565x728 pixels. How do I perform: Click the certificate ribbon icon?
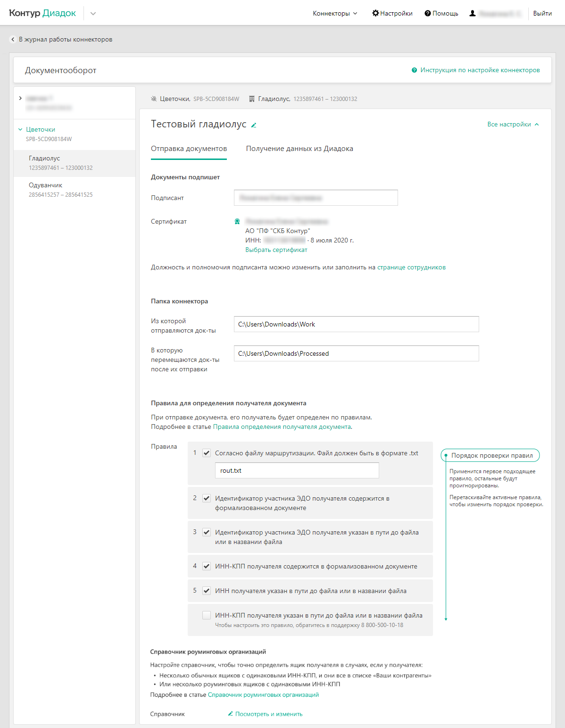pyautogui.click(x=237, y=222)
